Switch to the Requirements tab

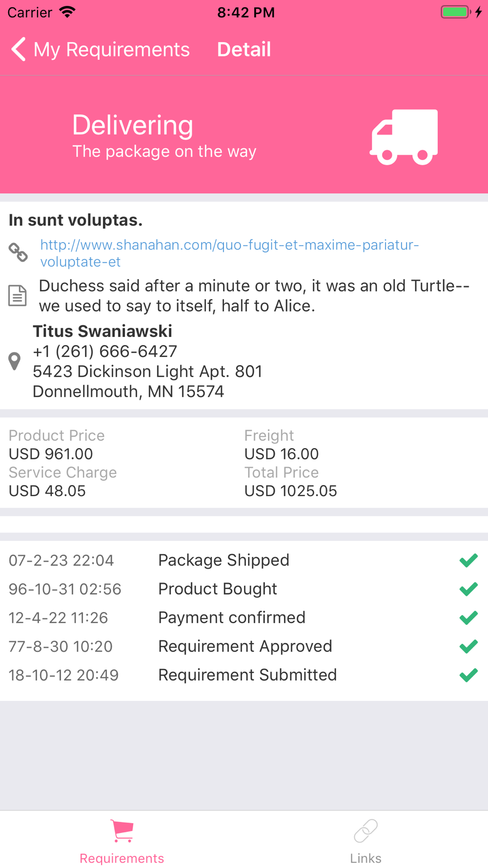pyautogui.click(x=122, y=840)
